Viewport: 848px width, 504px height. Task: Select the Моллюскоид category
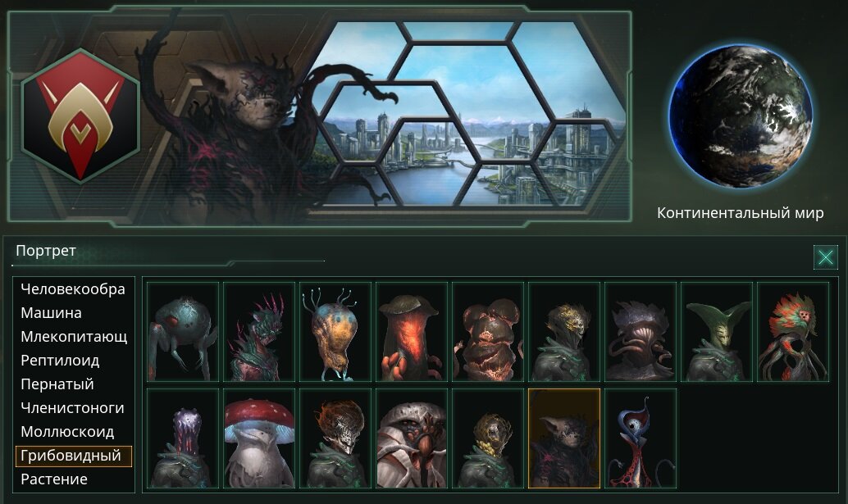67,432
